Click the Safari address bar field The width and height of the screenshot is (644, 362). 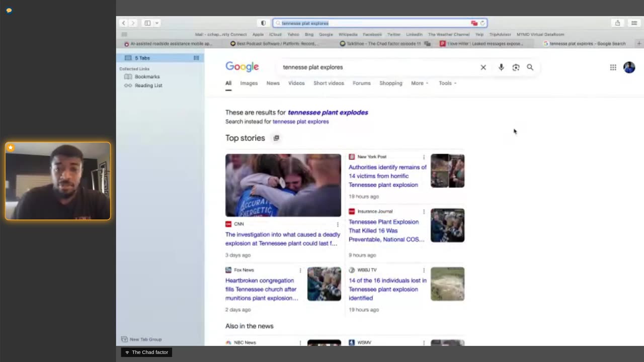click(380, 23)
